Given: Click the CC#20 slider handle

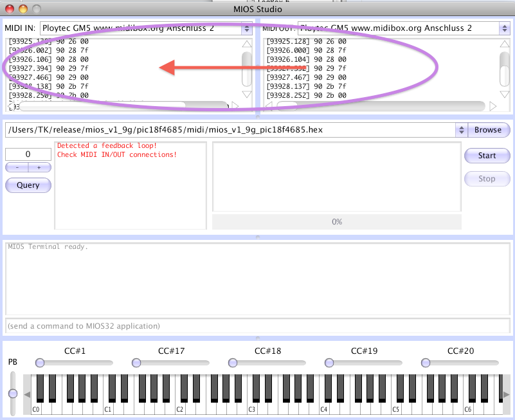Looking at the screenshot, I should [426, 363].
